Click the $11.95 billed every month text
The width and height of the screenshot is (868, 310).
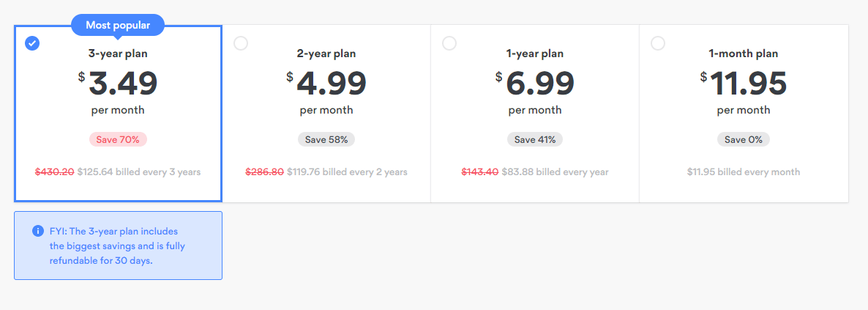[744, 172]
